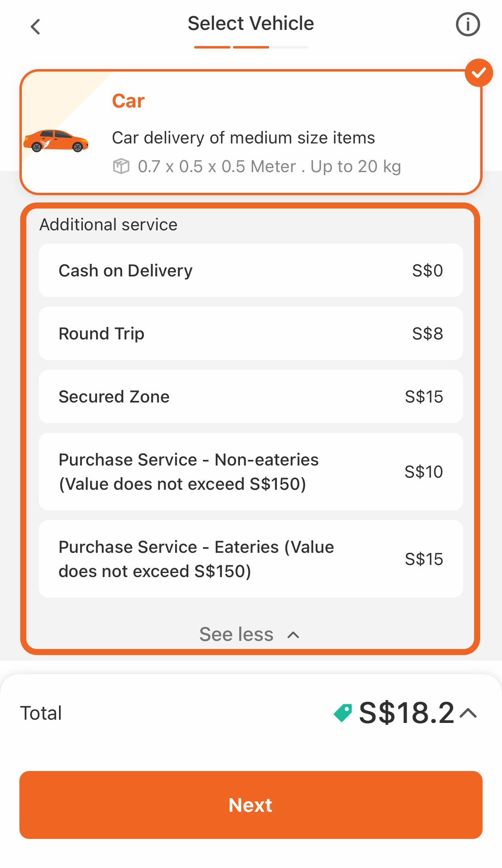
Task: Toggle the Cash on Delivery service
Action: click(x=251, y=270)
